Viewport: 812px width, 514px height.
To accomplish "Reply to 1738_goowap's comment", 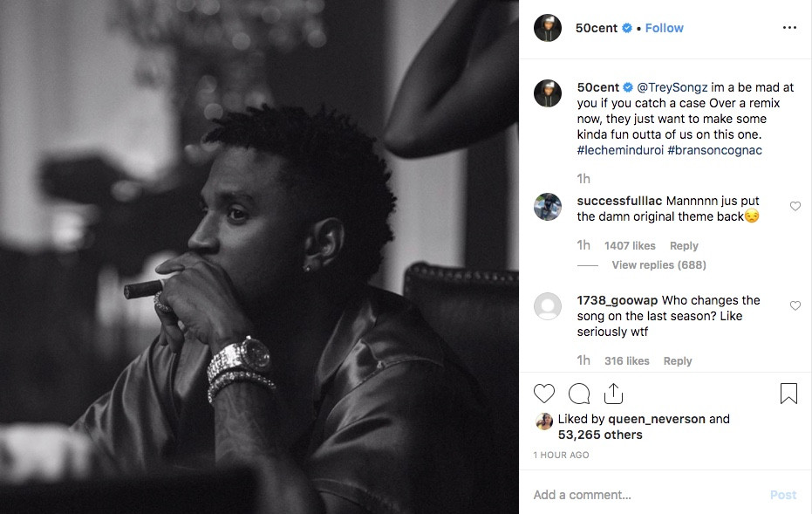I will 678,360.
